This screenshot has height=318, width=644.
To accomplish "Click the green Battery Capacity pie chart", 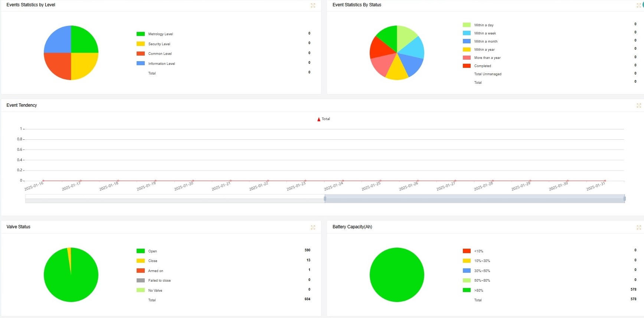I will click(397, 275).
